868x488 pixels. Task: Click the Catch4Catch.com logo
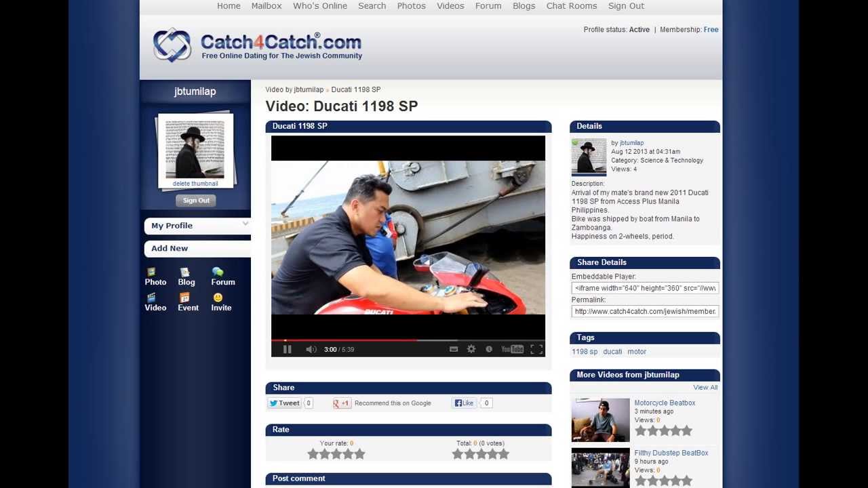(x=258, y=45)
